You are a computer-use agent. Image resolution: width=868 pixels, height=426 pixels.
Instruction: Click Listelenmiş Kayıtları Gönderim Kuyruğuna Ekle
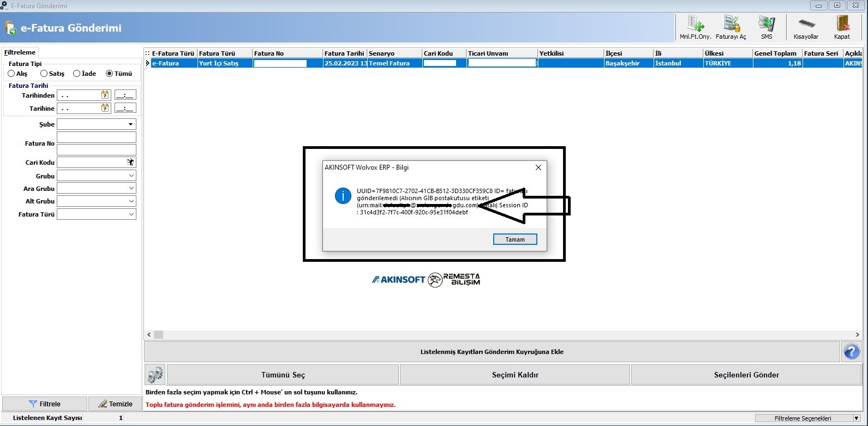click(x=492, y=351)
